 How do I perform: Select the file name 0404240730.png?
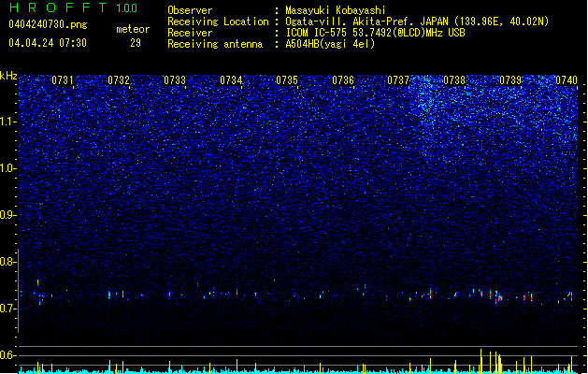48,24
